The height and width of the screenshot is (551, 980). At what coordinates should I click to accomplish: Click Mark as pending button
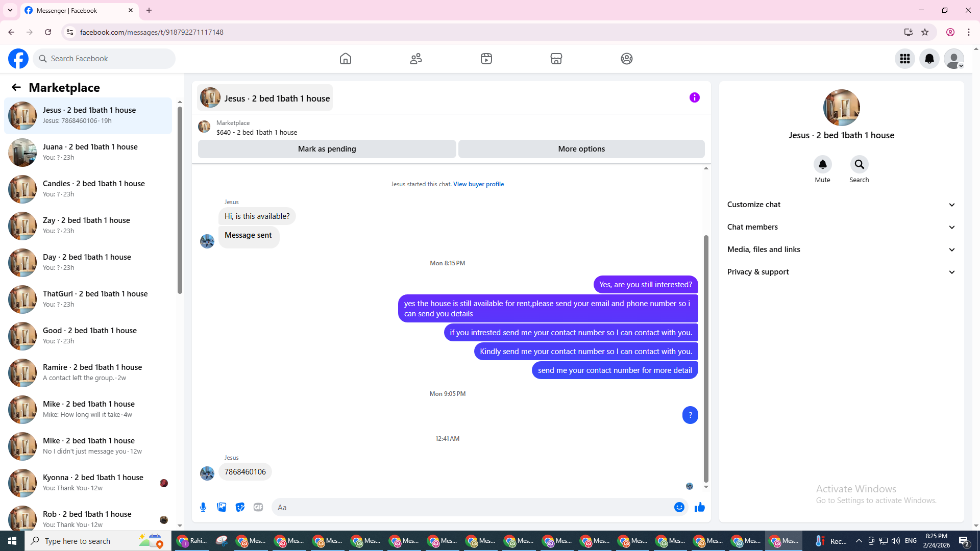coord(327,149)
